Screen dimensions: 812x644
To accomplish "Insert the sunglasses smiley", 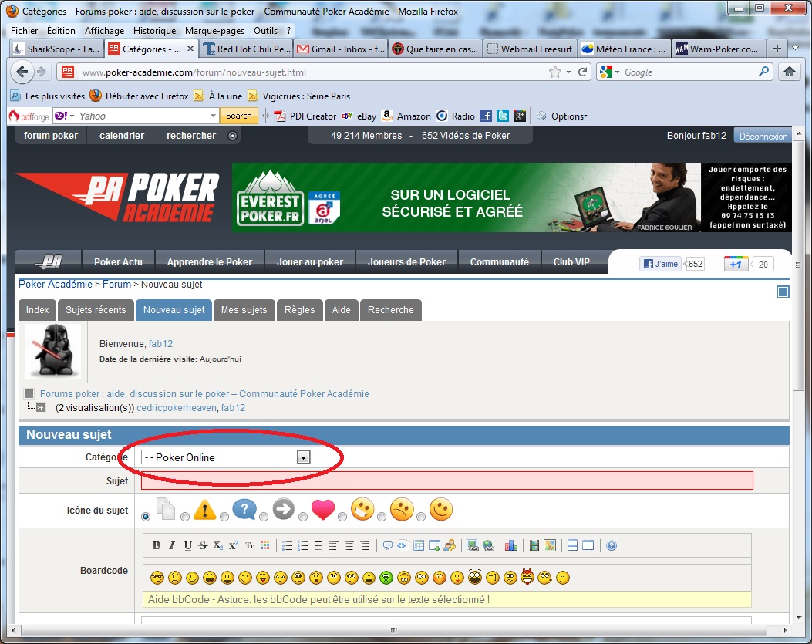I will [157, 577].
